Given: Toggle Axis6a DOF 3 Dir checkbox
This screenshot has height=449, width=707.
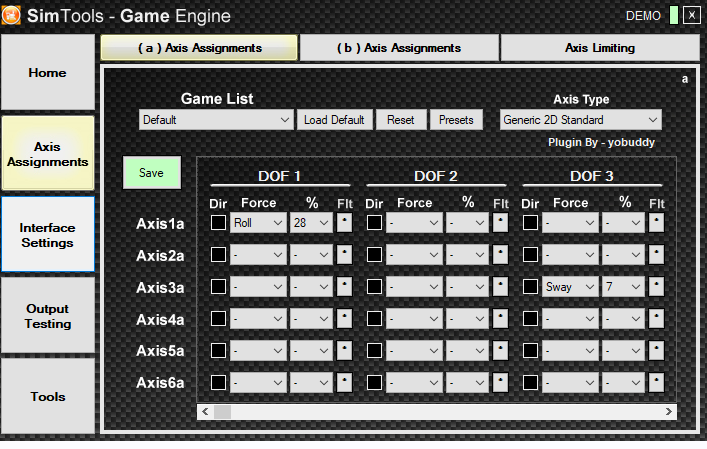Looking at the screenshot, I should point(530,382).
